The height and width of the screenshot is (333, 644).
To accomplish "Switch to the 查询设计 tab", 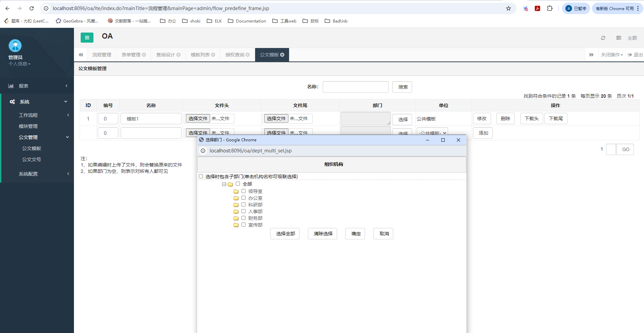I will coord(166,55).
